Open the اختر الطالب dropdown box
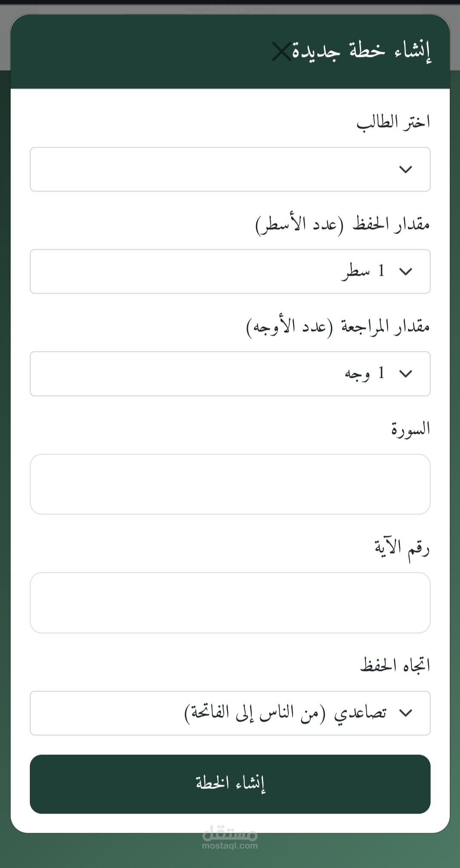The width and height of the screenshot is (460, 868). tap(230, 169)
